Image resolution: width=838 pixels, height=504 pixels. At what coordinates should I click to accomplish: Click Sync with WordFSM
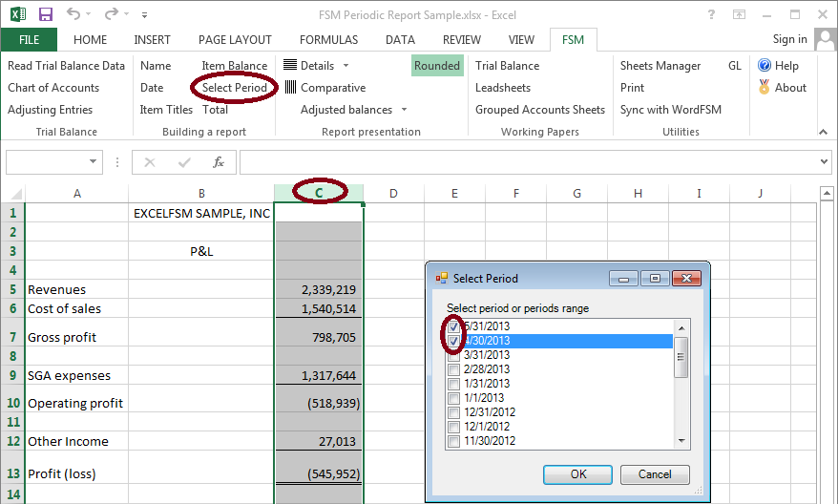point(671,109)
